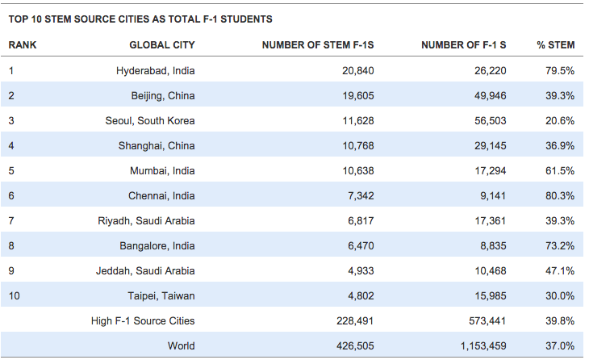Click the value 8,835
The image size is (589, 364).
pos(493,246)
